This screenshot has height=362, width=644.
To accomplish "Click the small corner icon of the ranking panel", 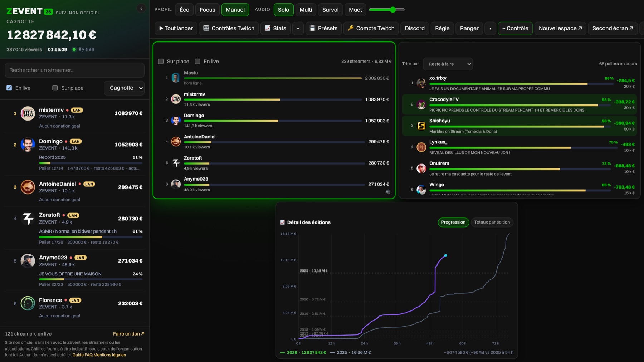I will (x=388, y=192).
